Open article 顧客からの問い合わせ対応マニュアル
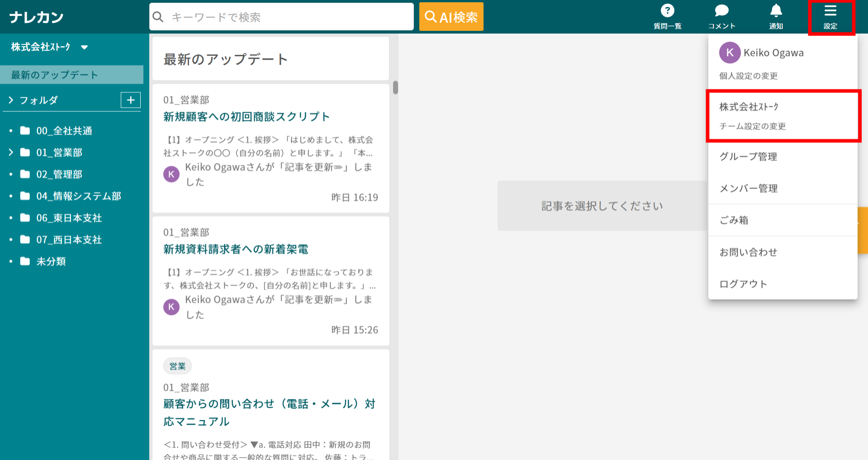868x460 pixels. (x=270, y=412)
